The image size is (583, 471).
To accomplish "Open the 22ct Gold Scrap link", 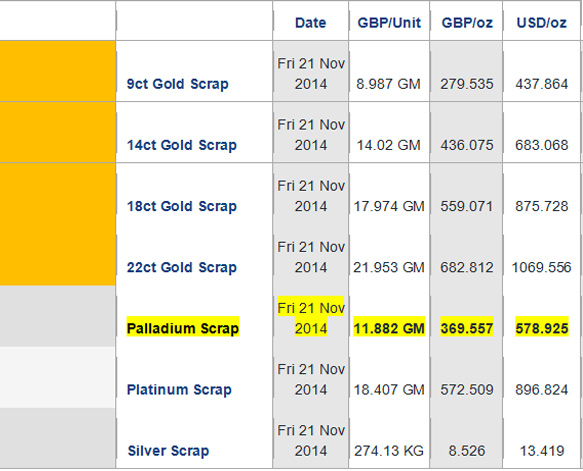I will coord(182,267).
